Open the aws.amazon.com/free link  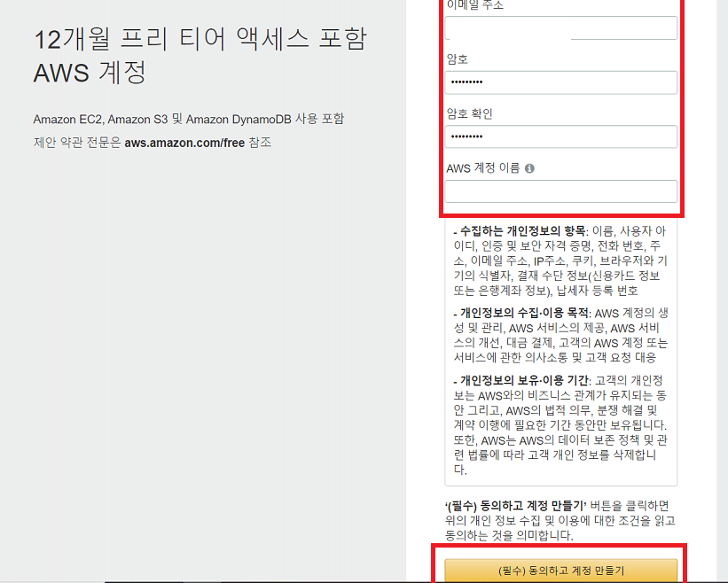click(x=184, y=143)
